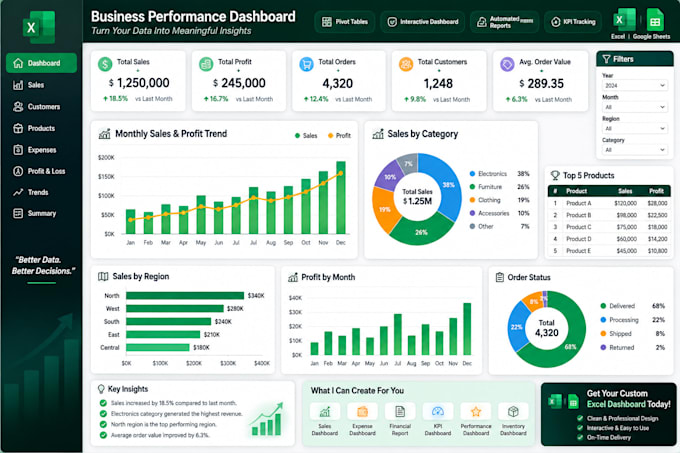Open the Category filter dropdown
The image size is (680, 453).
(x=634, y=150)
